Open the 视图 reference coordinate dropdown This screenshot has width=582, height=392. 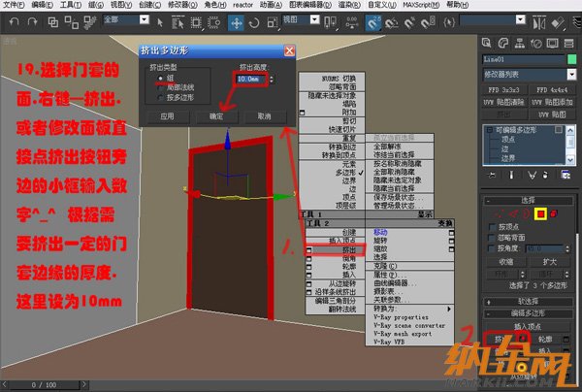click(x=314, y=19)
